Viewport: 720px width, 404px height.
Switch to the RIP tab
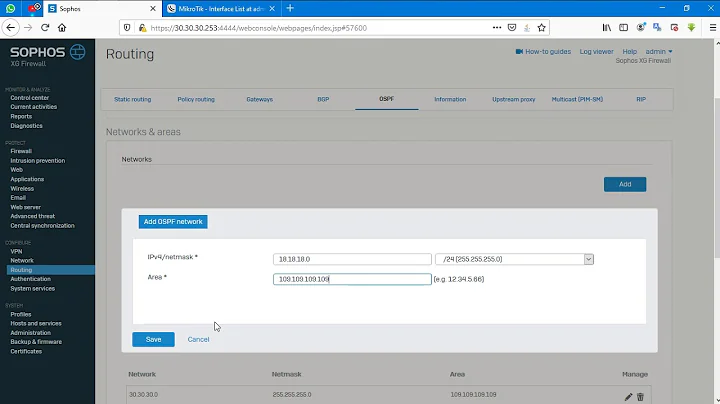641,99
